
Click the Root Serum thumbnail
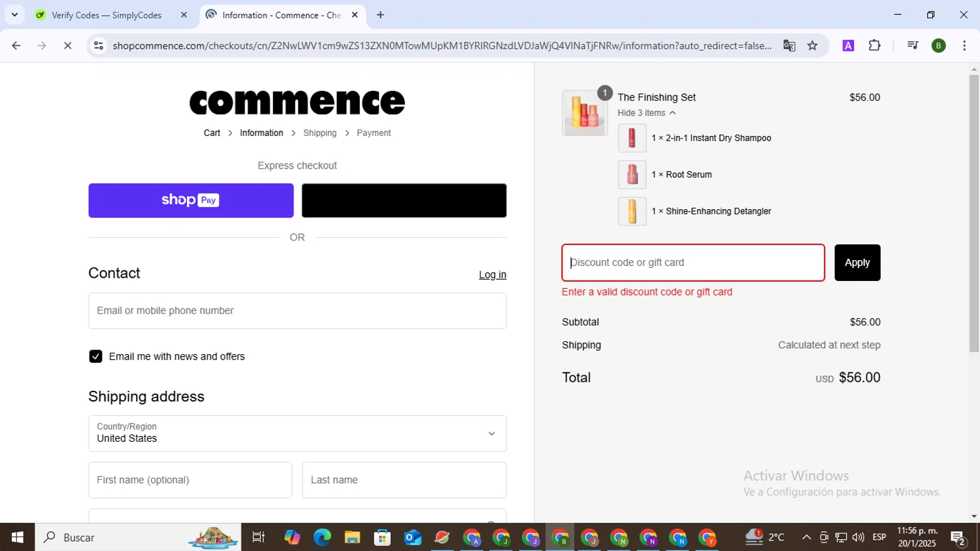[x=632, y=175]
